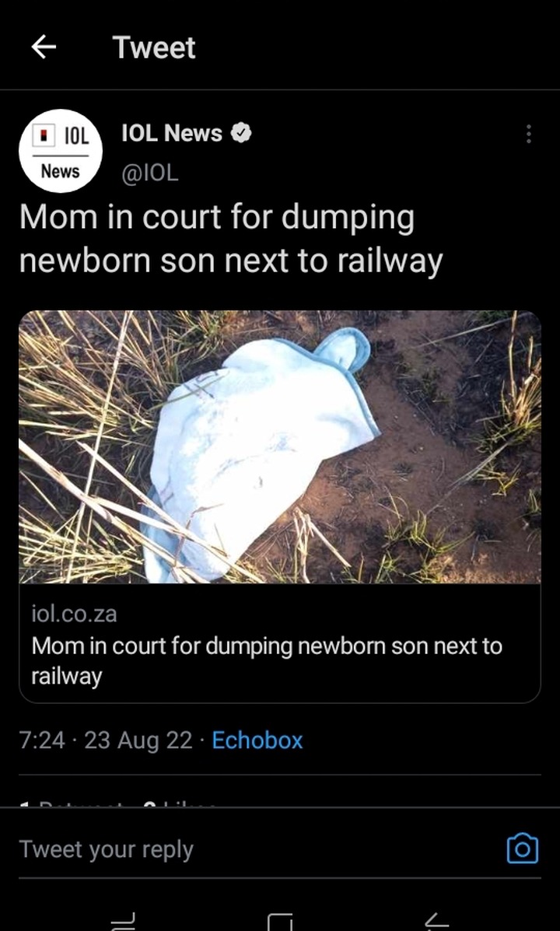Click the 7:24 timestamp
560x931 pixels.
(41, 740)
